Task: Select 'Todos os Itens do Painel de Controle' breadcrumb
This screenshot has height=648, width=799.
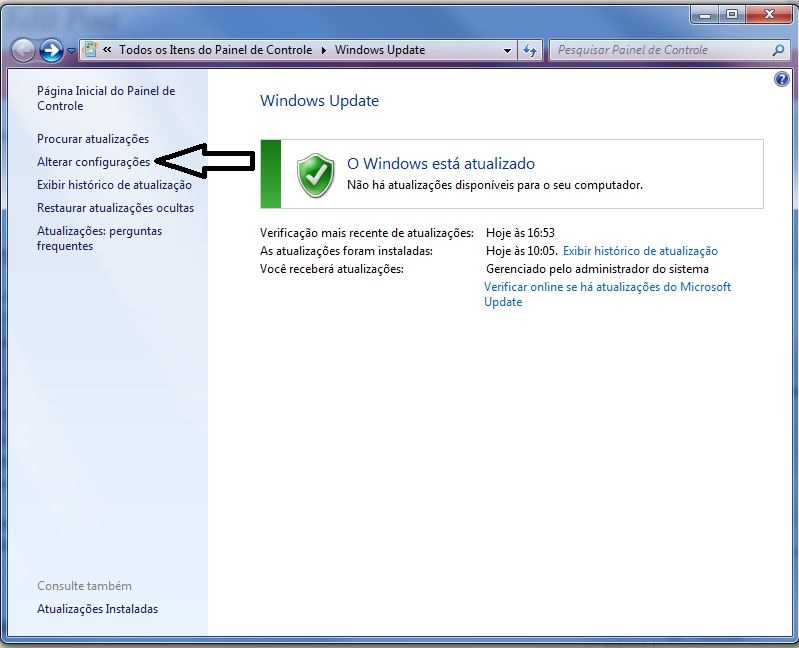Action: point(215,50)
